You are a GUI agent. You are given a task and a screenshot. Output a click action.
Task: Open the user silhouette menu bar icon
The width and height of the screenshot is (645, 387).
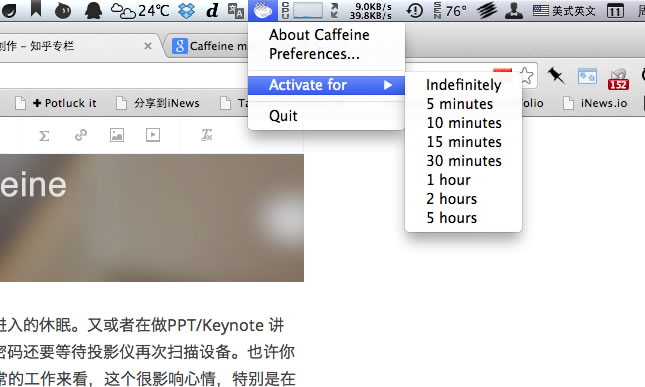pyautogui.click(x=514, y=10)
